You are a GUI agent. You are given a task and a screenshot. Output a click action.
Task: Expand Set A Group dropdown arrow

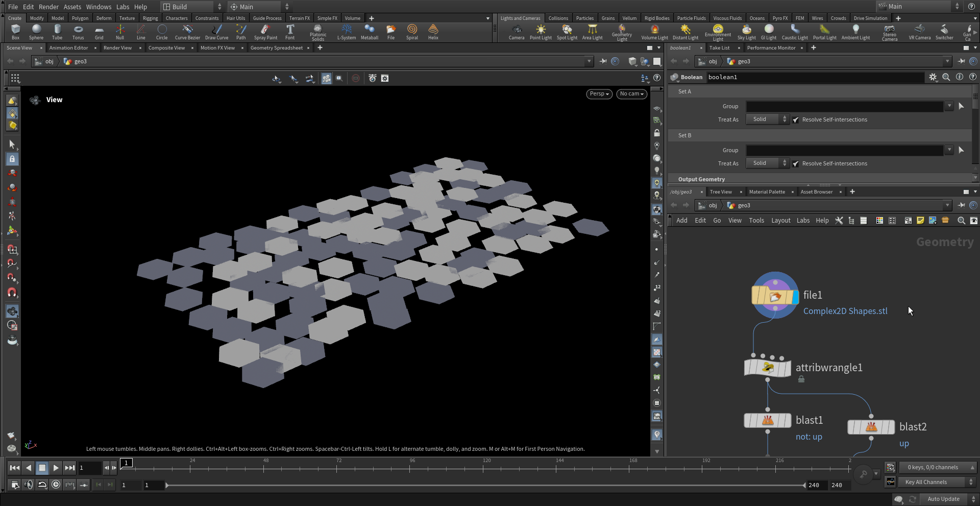pos(949,106)
